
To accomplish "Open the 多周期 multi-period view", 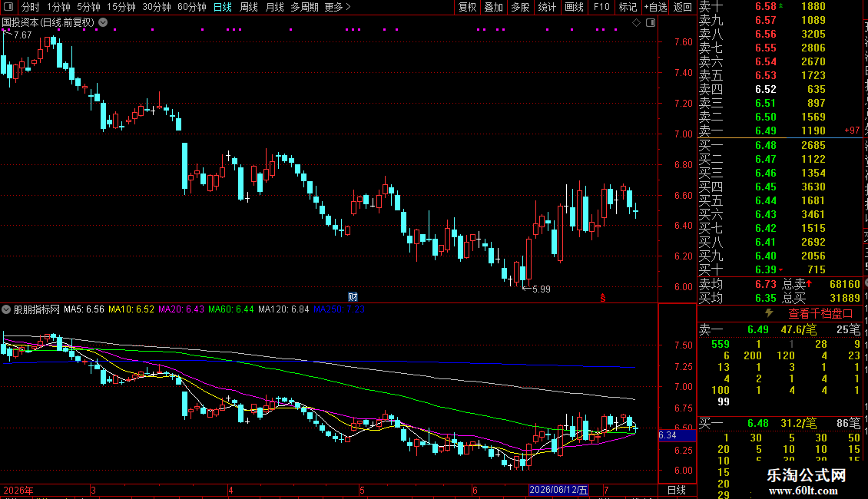I will click(304, 7).
